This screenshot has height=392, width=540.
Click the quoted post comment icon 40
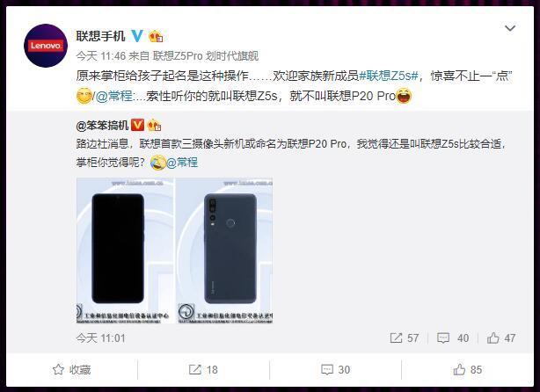[x=453, y=338]
